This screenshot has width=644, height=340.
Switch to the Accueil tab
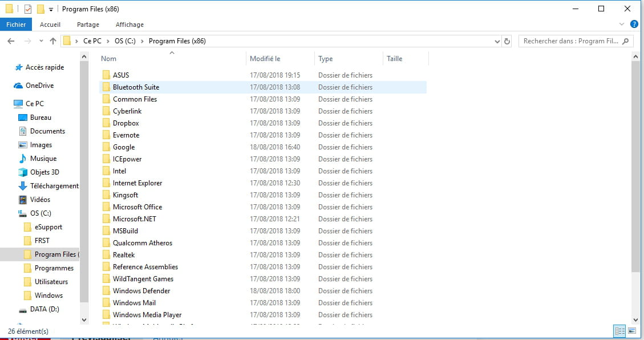click(50, 25)
